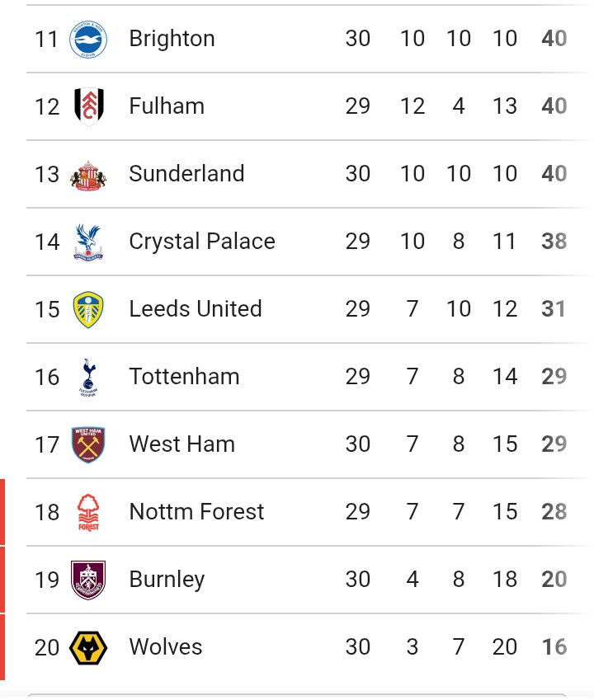Select the Nottm Forest tree logo
The height and width of the screenshot is (700, 594).
coord(88,512)
